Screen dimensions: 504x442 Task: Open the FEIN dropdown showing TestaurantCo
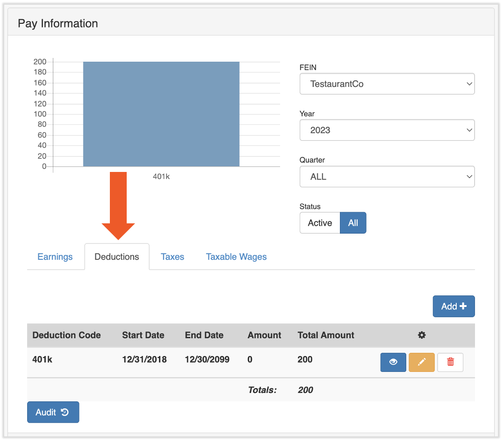(x=387, y=84)
